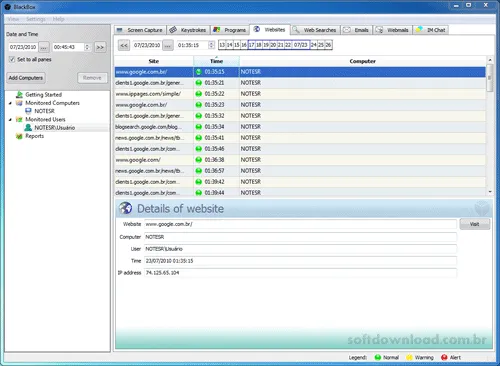This screenshot has width=500, height=366.
Task: Click the Programs tab icon
Action: pos(217,30)
